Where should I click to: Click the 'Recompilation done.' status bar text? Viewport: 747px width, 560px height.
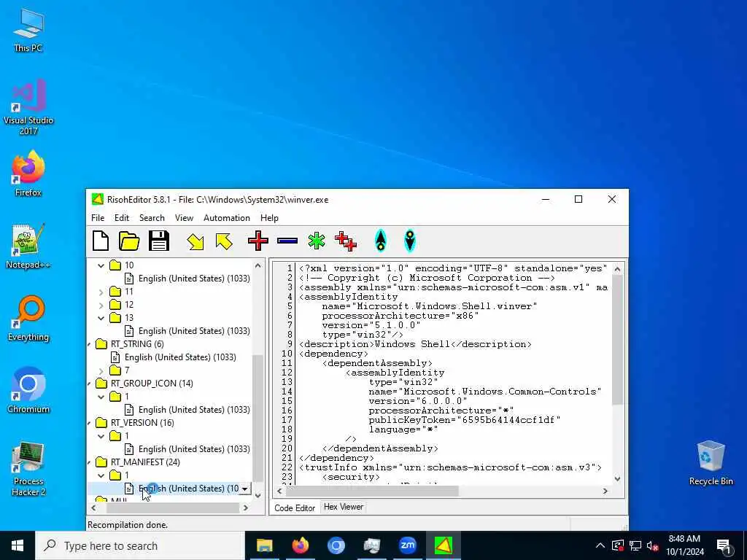(128, 525)
